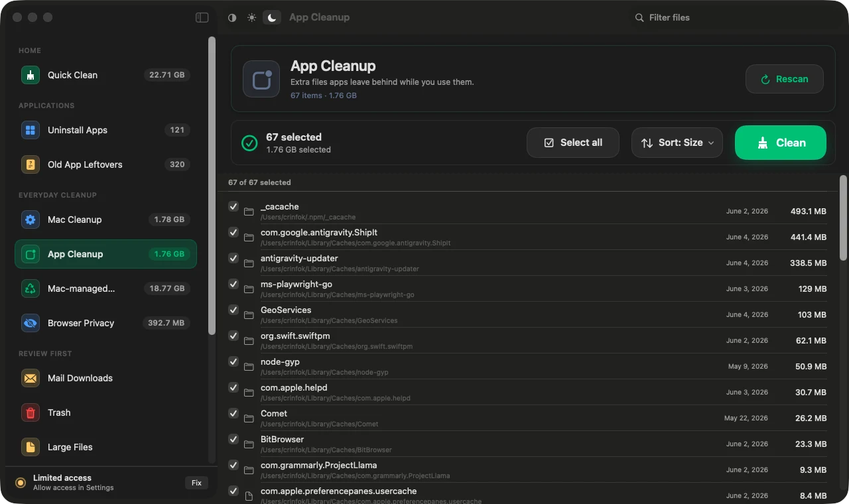849x504 pixels.
Task: Uncheck the GeoServices checkbox
Action: click(x=233, y=310)
